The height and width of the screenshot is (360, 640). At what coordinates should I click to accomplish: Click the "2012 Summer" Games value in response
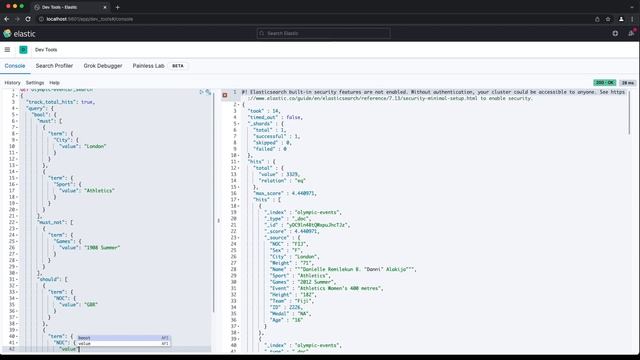coord(317,282)
